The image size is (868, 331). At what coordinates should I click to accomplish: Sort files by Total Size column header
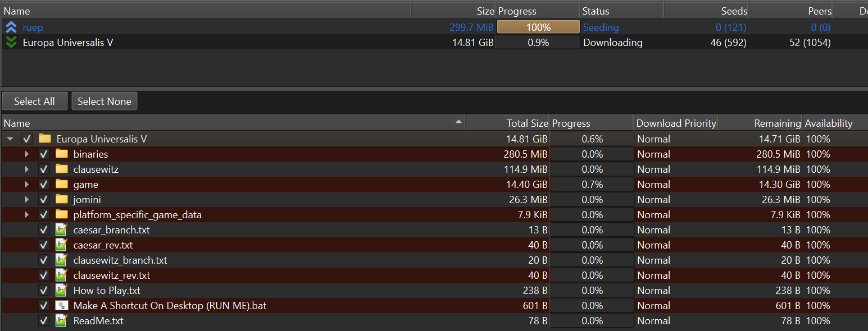pyautogui.click(x=507, y=123)
